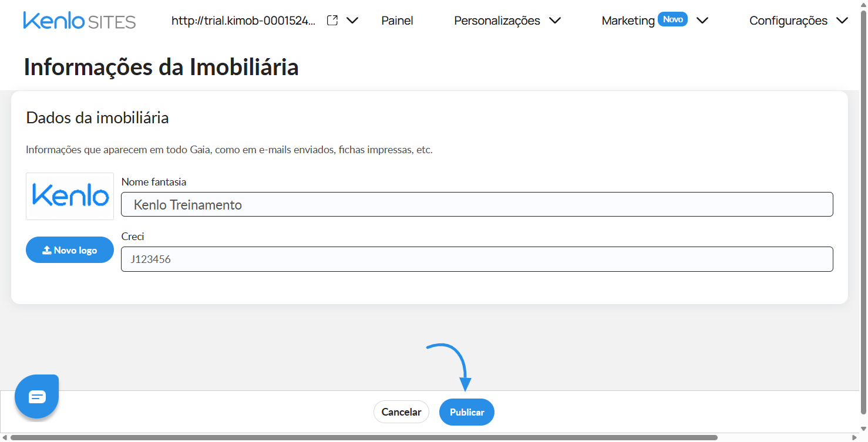Screen dimensions: 868x442
Task: Open the Configurações menu
Action: coord(789,21)
